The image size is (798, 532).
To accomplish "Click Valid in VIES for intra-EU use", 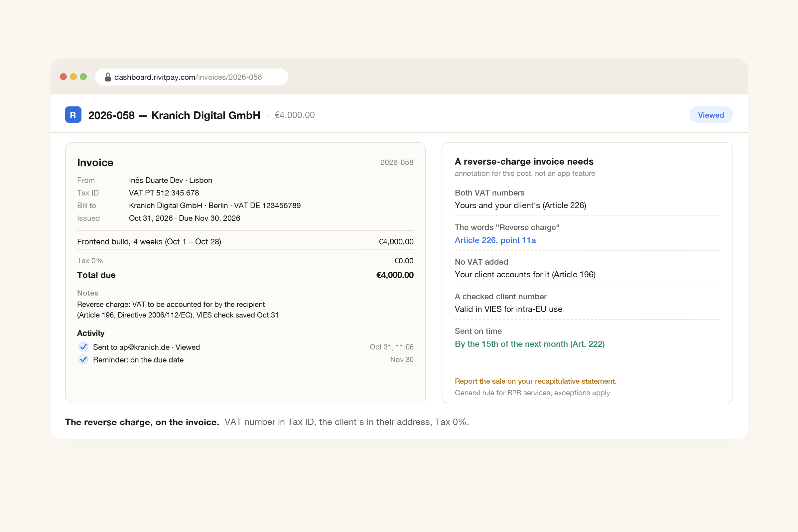I will 509,309.
